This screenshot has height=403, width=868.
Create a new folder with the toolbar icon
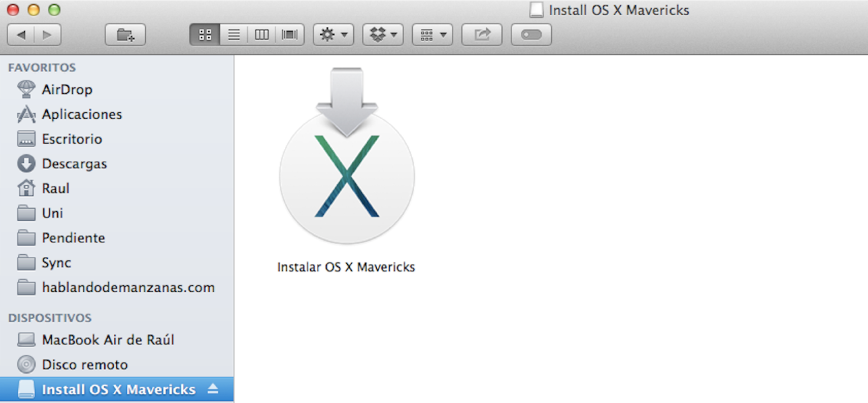click(125, 35)
